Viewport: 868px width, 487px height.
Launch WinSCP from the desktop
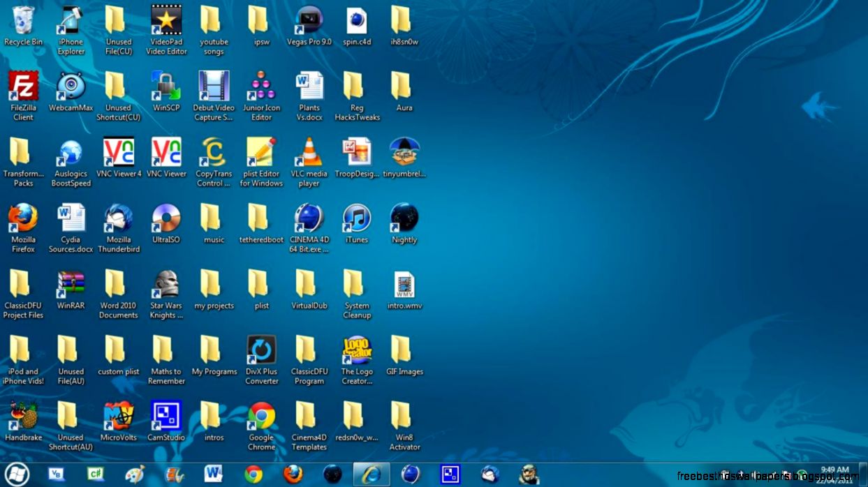(166, 92)
